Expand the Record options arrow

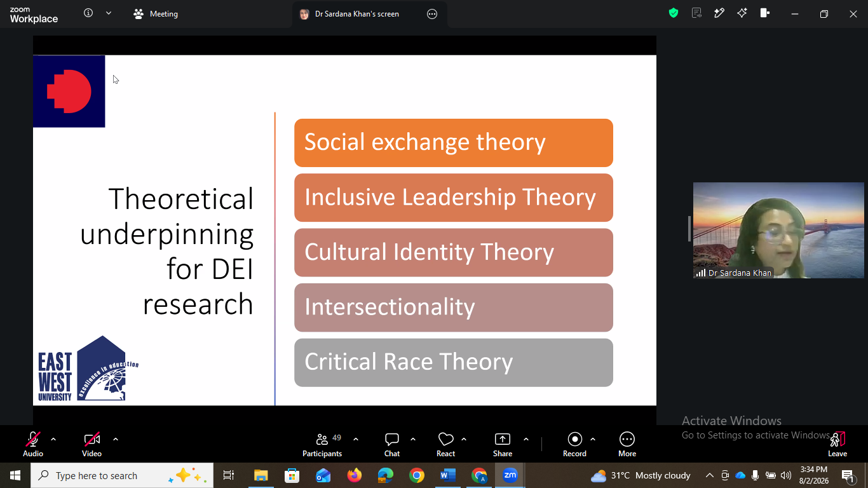point(593,439)
